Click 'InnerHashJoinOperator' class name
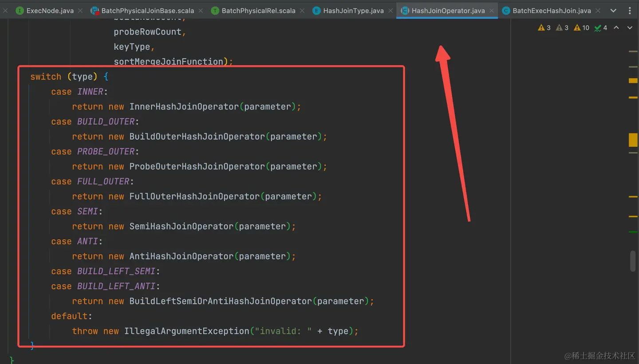639x364 pixels. point(184,107)
